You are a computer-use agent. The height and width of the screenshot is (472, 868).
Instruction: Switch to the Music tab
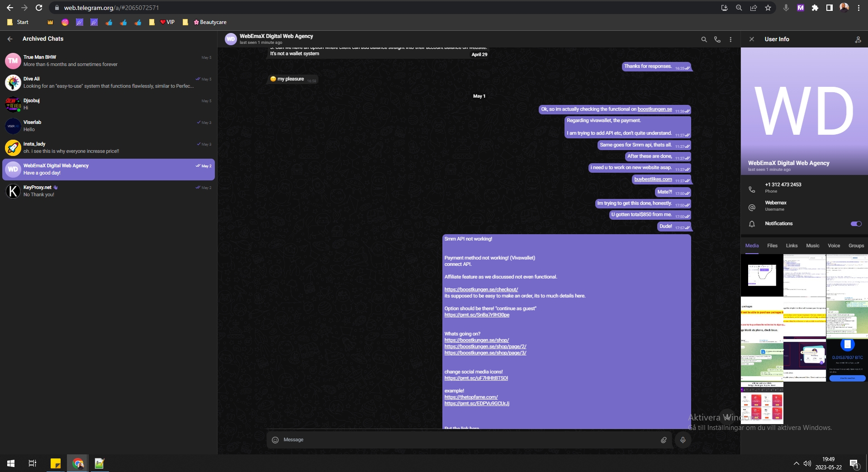812,245
